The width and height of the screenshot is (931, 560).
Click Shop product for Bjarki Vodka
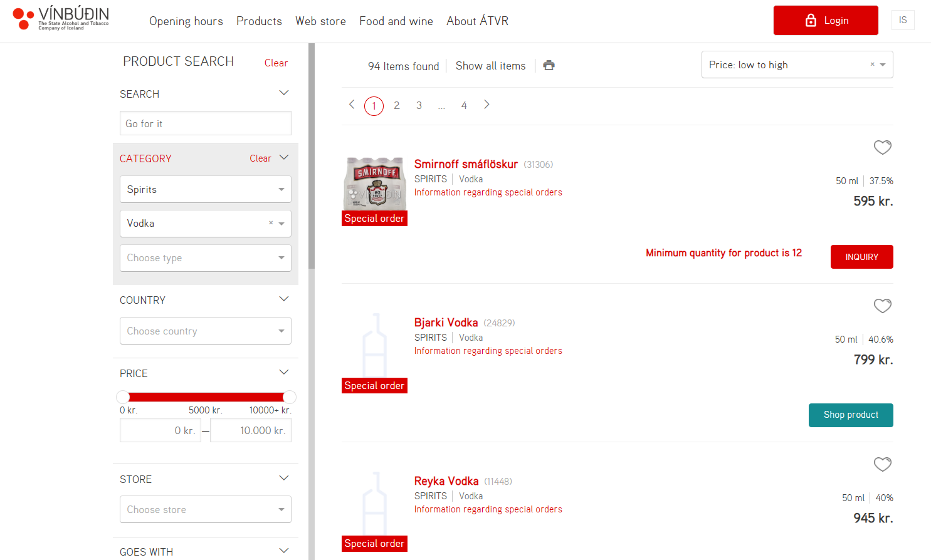850,415
